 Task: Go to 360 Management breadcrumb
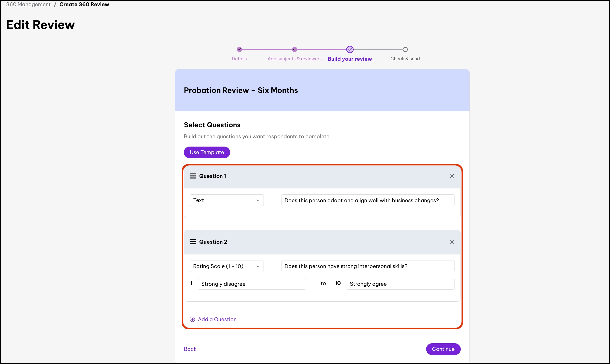(28, 4)
